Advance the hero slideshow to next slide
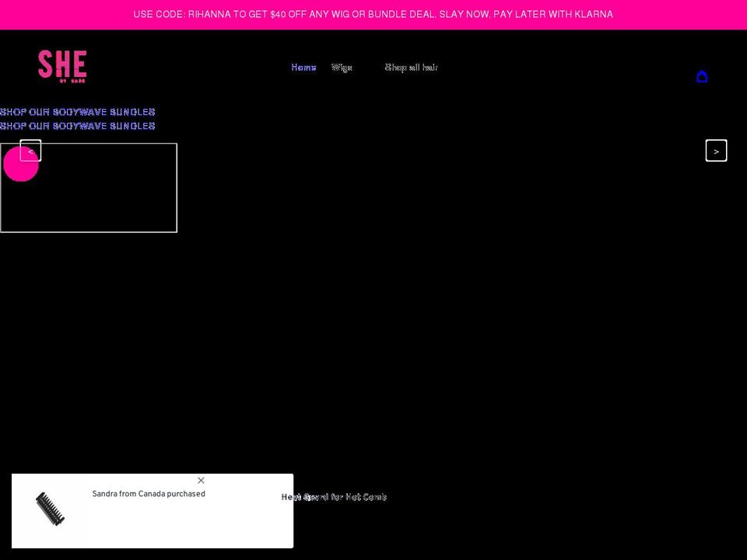This screenshot has width=747, height=560. [716, 150]
